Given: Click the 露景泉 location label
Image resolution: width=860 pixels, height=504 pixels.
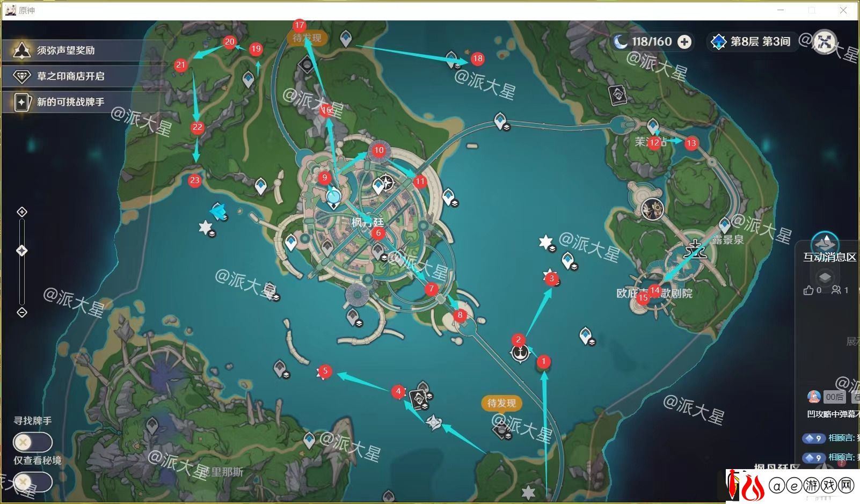Looking at the screenshot, I should [x=728, y=240].
